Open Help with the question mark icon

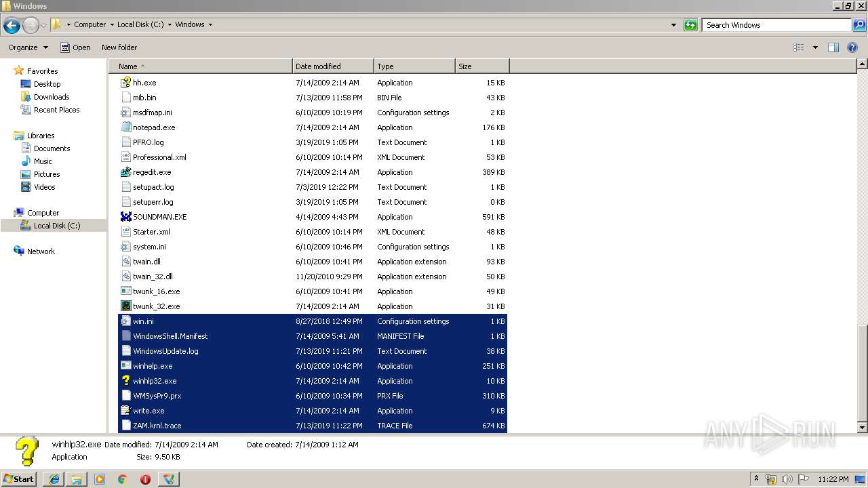tap(853, 47)
